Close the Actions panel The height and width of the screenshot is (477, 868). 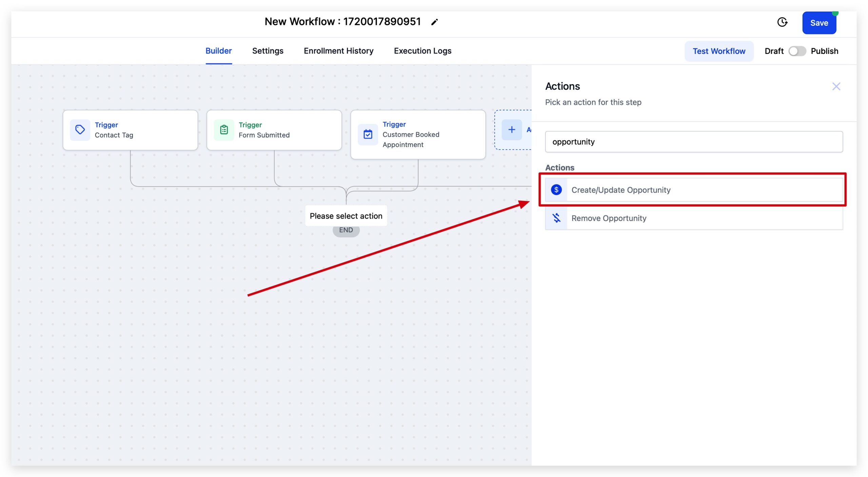tap(836, 86)
